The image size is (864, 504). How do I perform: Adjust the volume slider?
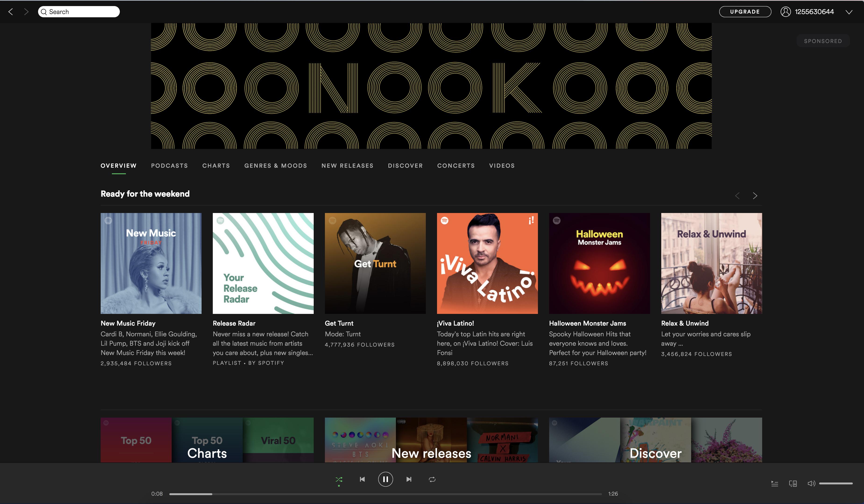[x=836, y=483]
